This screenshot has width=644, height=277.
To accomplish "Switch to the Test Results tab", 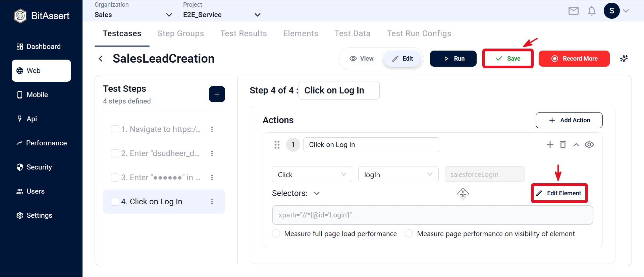I will (244, 33).
